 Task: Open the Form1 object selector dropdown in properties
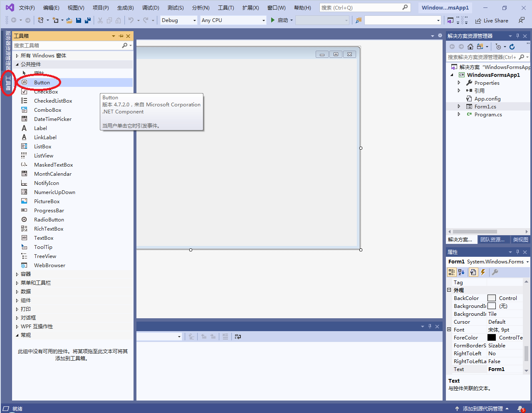[x=527, y=262]
